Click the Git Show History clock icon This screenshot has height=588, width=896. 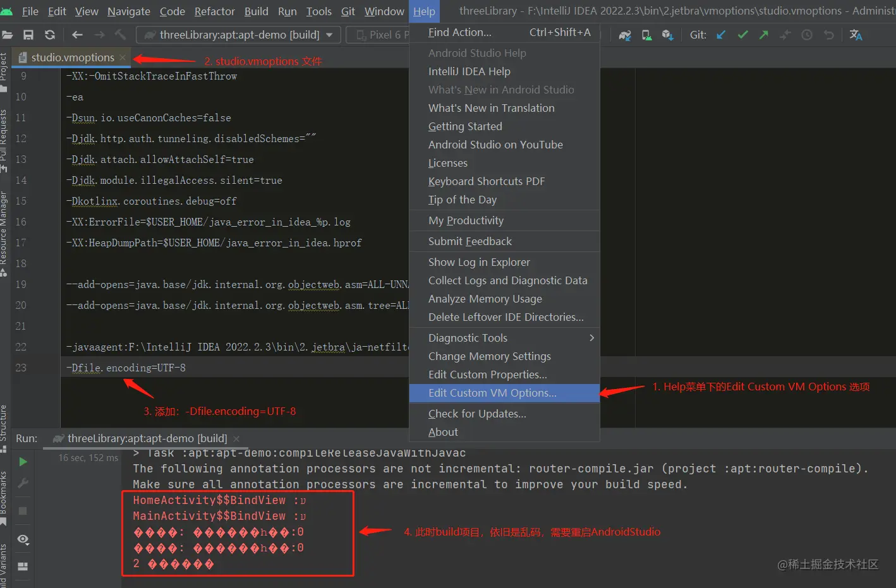807,35
